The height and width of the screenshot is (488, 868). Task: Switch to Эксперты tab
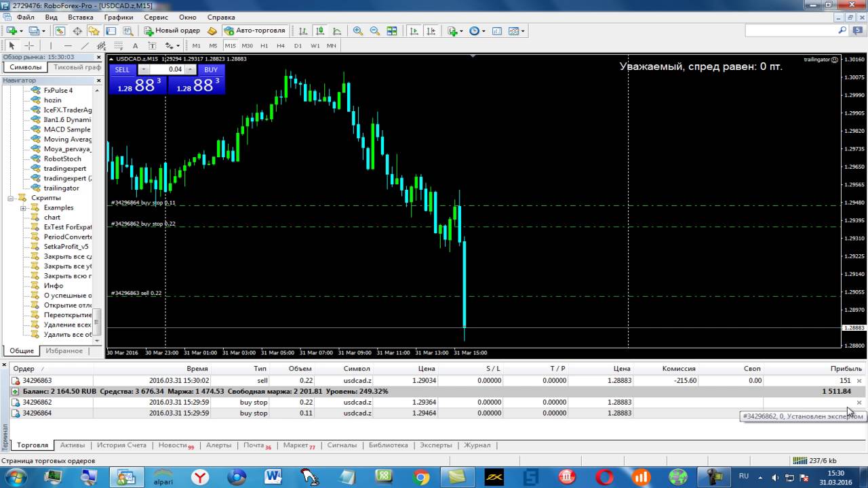[436, 445]
